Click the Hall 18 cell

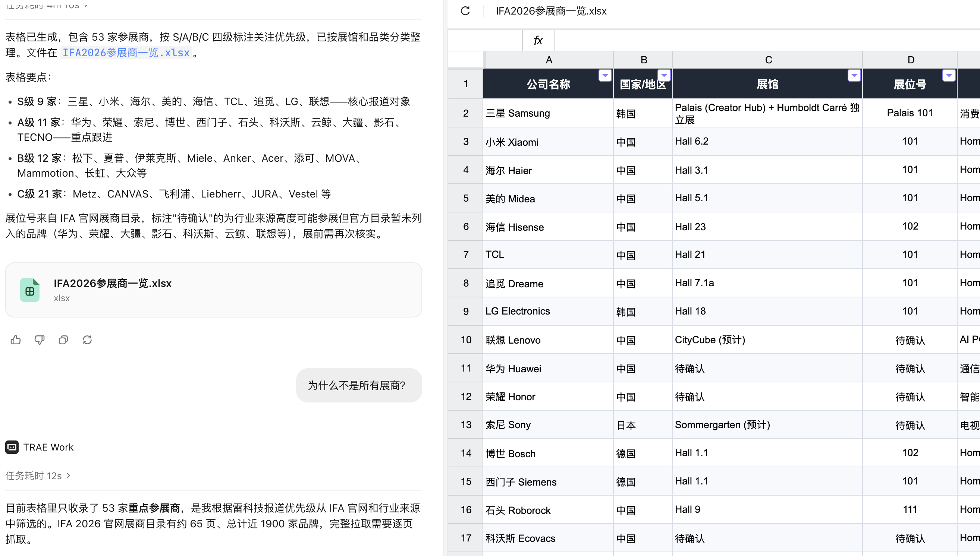pos(767,312)
